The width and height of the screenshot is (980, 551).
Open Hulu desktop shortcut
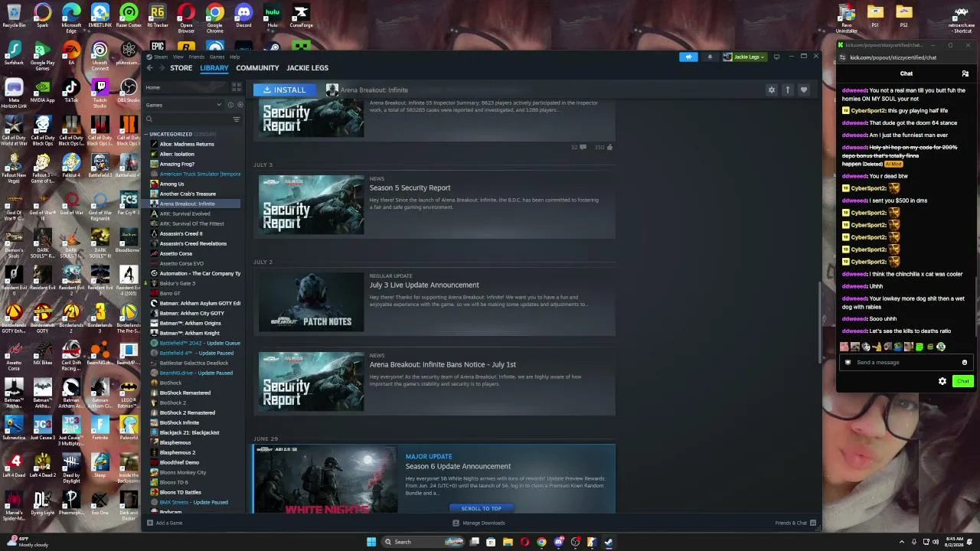pos(272,15)
